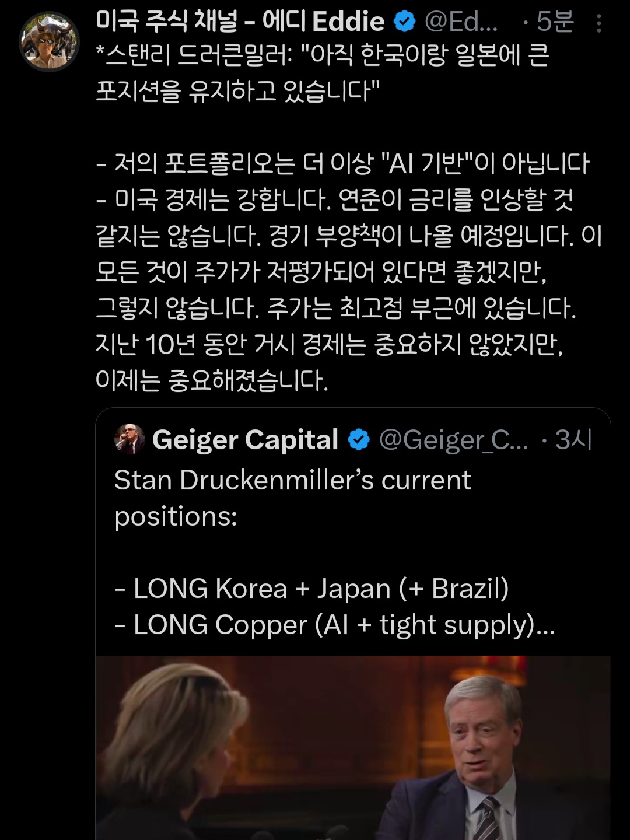Tap the 5분 post timestamp
Screen dimensions: 630x840
coord(555,22)
